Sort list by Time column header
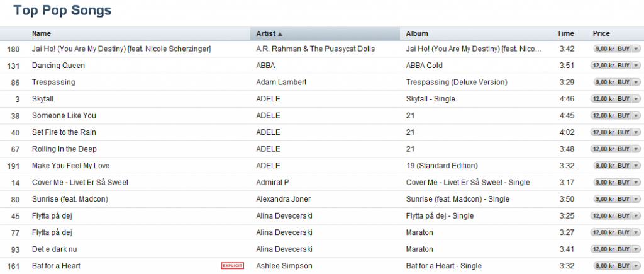The image size is (644, 274). coord(565,34)
